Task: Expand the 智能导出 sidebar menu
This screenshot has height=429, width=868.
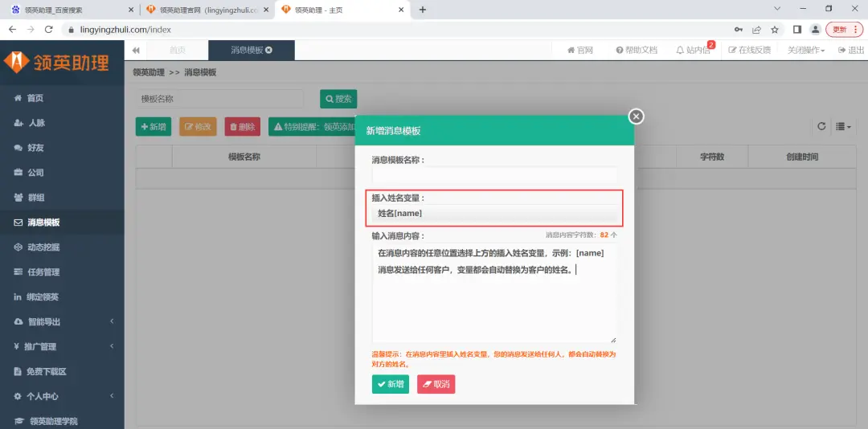Action: click(x=62, y=321)
